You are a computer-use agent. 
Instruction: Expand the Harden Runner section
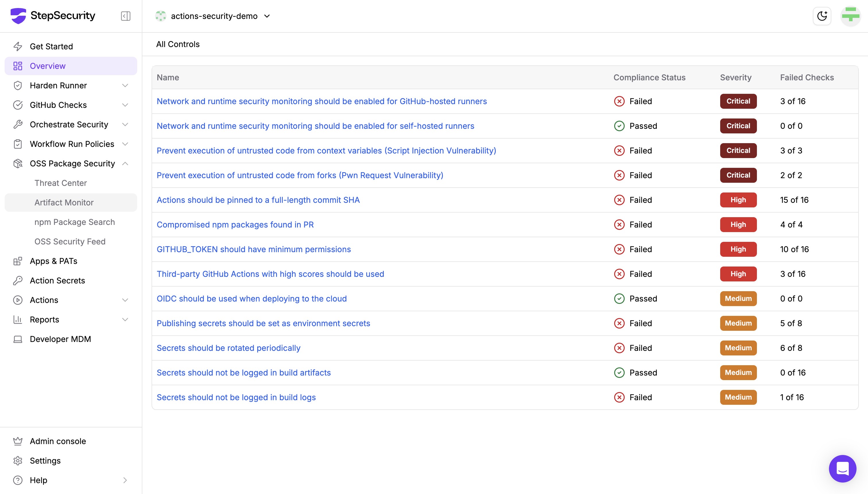pos(125,85)
